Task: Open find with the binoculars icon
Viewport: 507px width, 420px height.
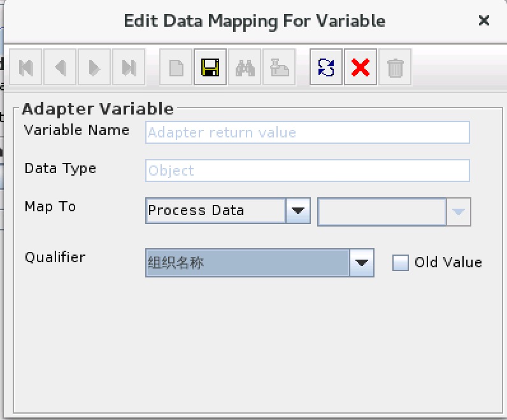Action: coord(245,67)
